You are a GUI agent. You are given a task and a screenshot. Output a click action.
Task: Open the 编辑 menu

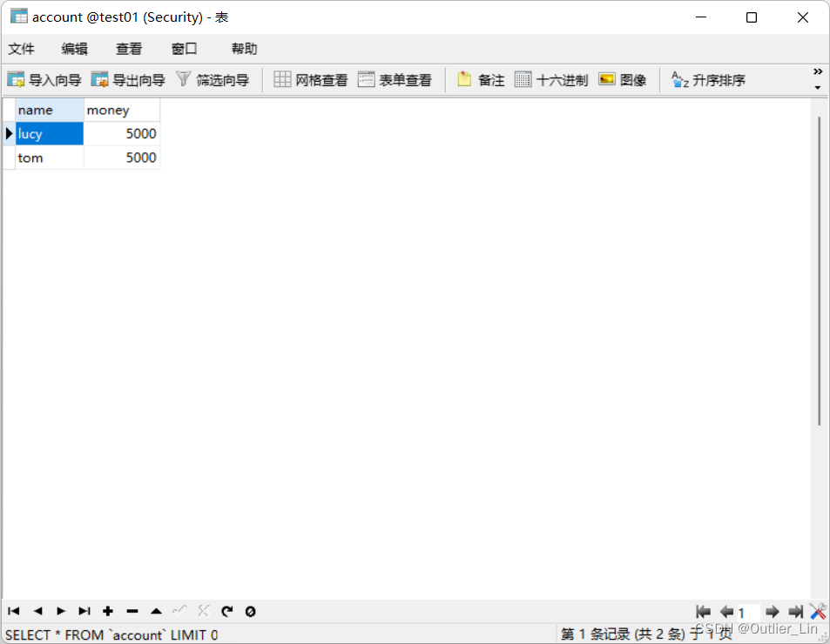coord(74,49)
